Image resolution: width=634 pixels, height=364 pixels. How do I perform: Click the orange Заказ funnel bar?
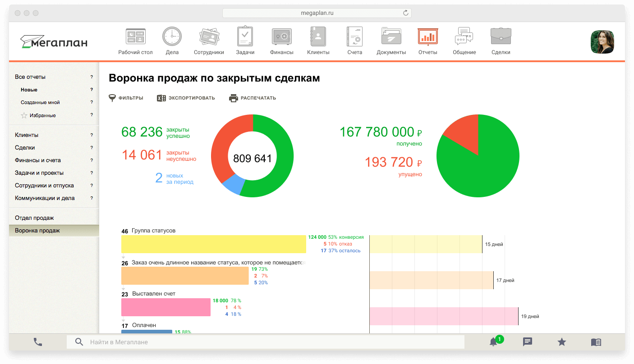point(185,276)
